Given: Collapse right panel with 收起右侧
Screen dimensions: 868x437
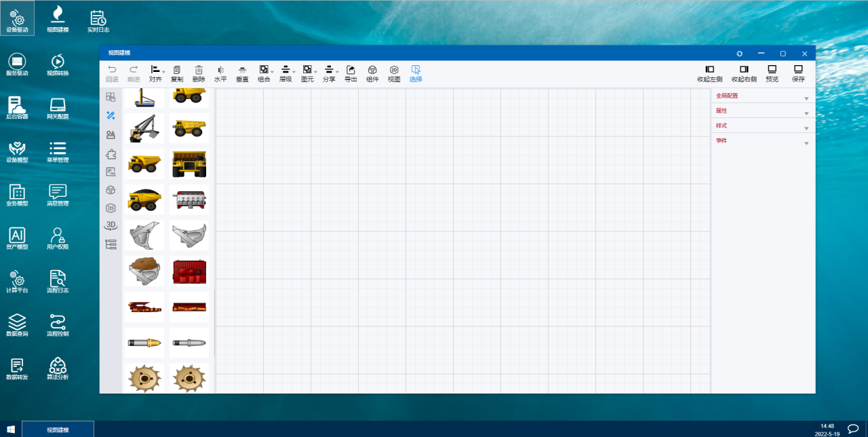Looking at the screenshot, I should (744, 73).
